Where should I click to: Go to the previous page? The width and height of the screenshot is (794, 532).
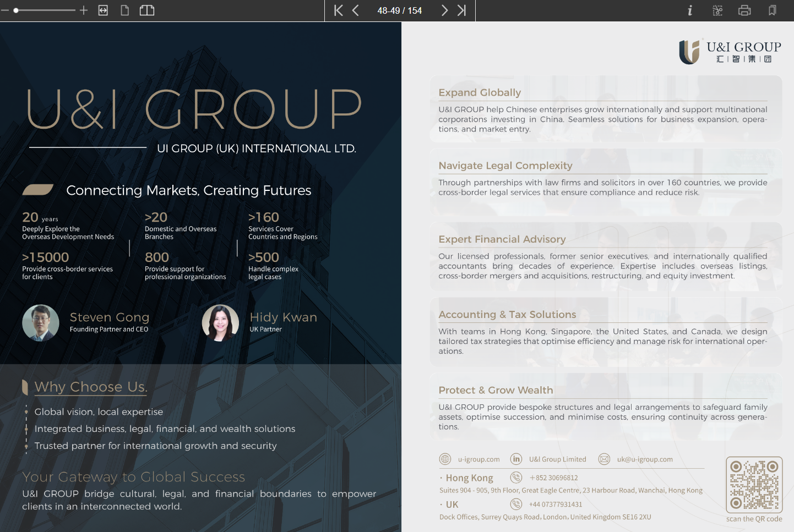tap(356, 10)
